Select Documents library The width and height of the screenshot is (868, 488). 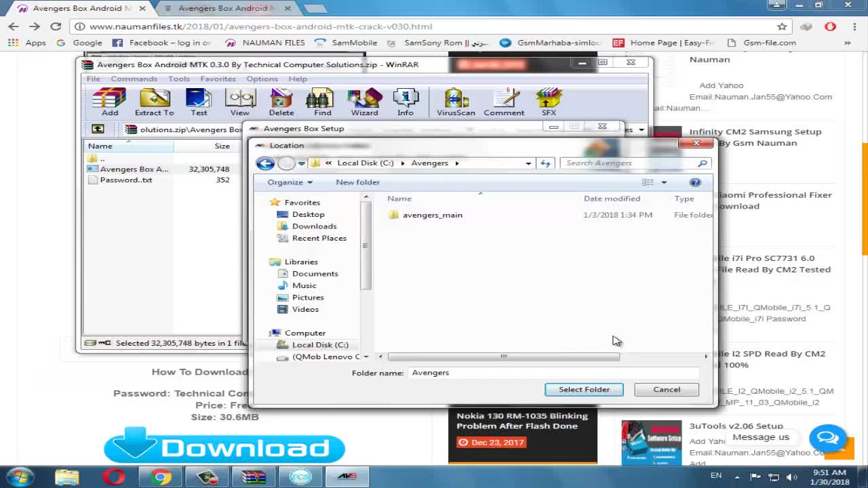click(x=307, y=274)
